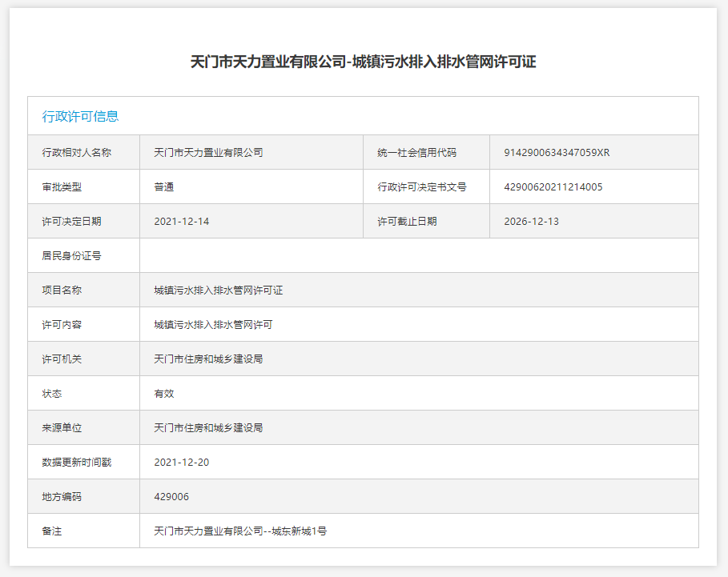The width and height of the screenshot is (728, 577).
Task: Click the 行政相对人名称 label cell
Action: pyautogui.click(x=76, y=152)
